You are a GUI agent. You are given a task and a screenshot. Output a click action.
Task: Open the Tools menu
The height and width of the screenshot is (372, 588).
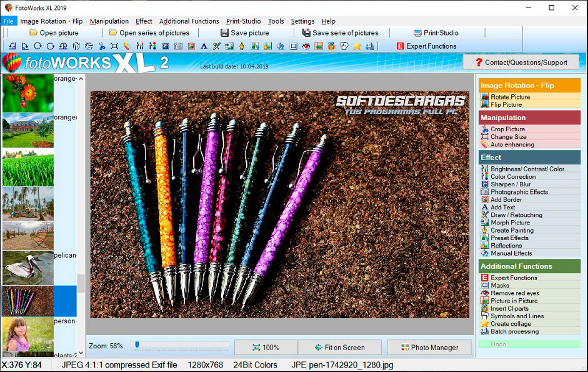(x=276, y=21)
